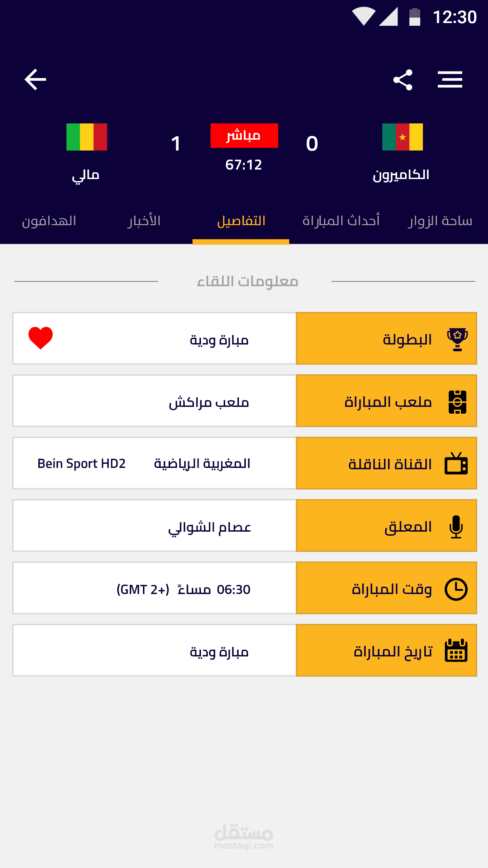The width and height of the screenshot is (488, 868).
Task: Switch to الهدافون tab
Action: (x=49, y=221)
